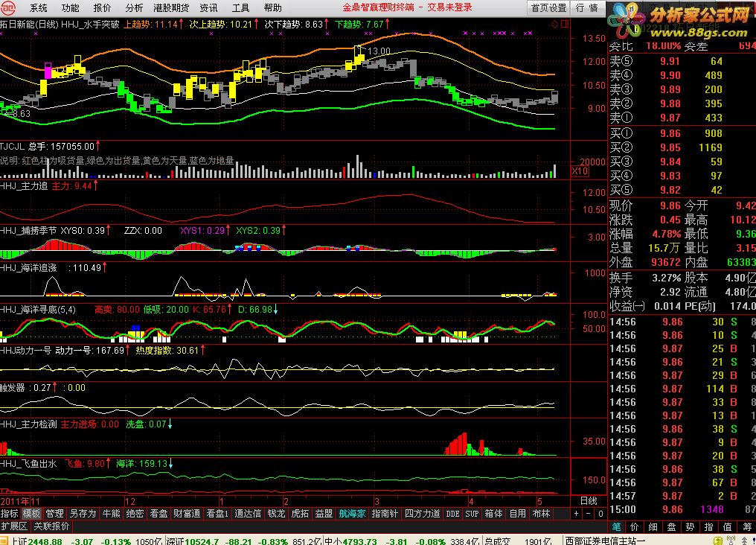The height and width of the screenshot is (545, 756).
Task: Select the 牛熊 template tab
Action: [x=112, y=514]
